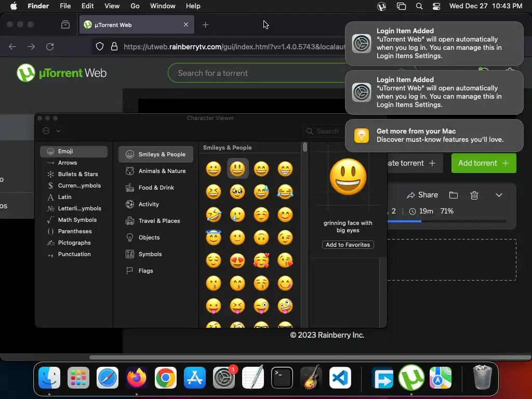Click the Share button
This screenshot has width=532, height=399.
422,195
